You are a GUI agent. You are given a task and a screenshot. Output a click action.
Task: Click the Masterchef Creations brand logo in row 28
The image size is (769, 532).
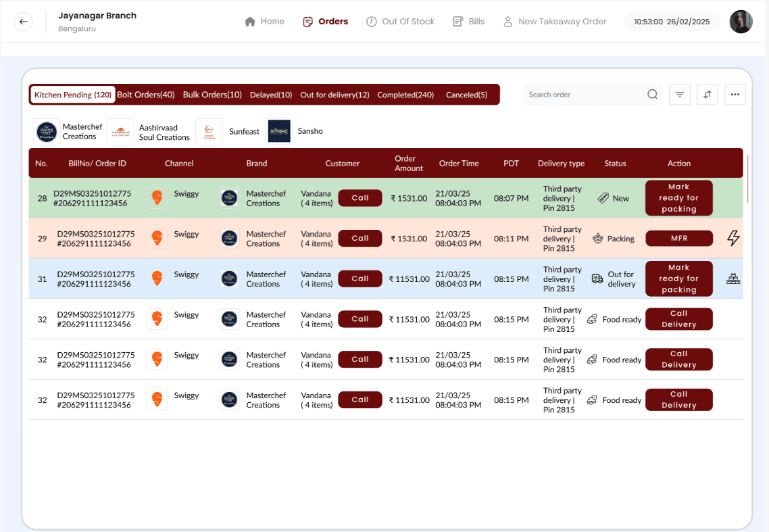(x=229, y=197)
